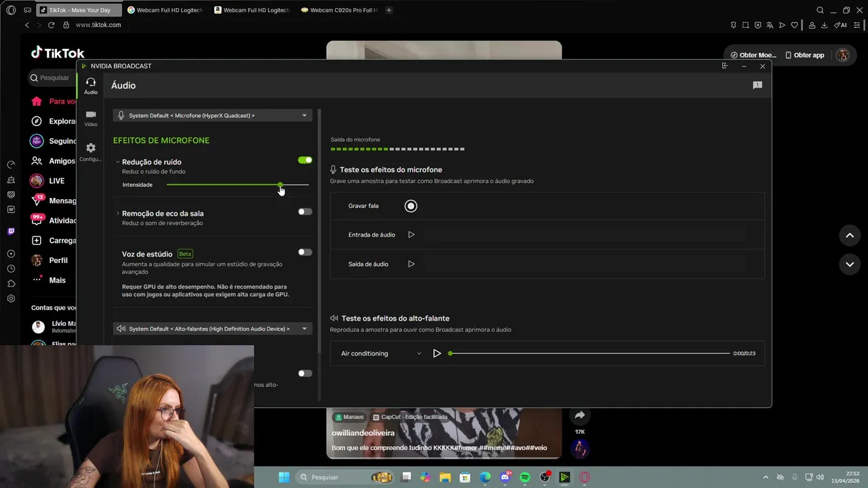
Task: Enable Voz de estúdio toggle
Action: coord(305,252)
